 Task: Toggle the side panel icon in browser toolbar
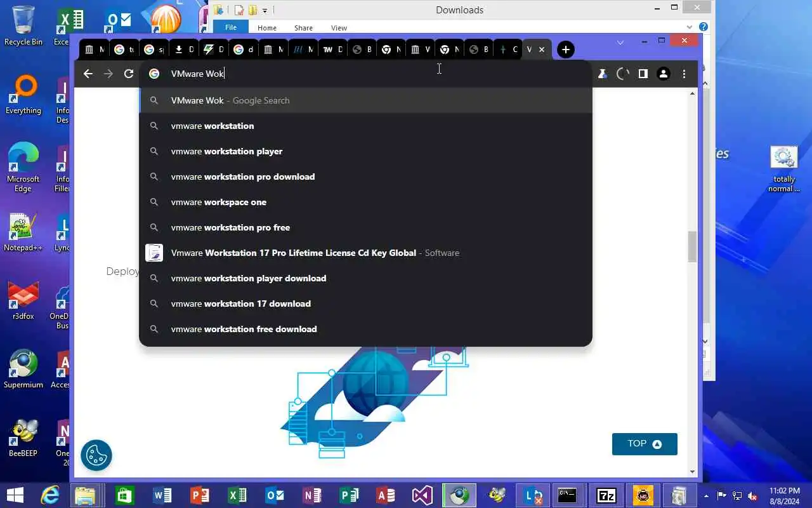point(643,74)
